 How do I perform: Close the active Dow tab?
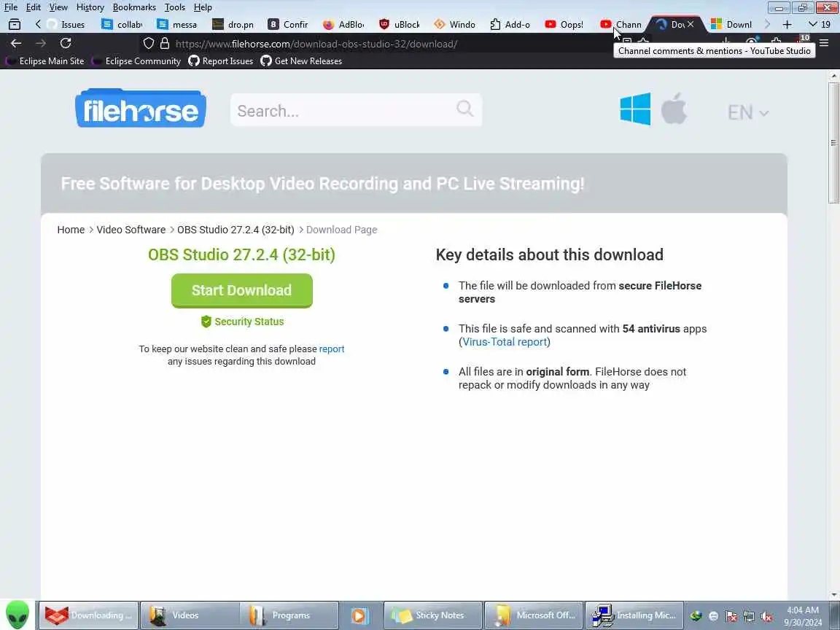[x=691, y=24]
